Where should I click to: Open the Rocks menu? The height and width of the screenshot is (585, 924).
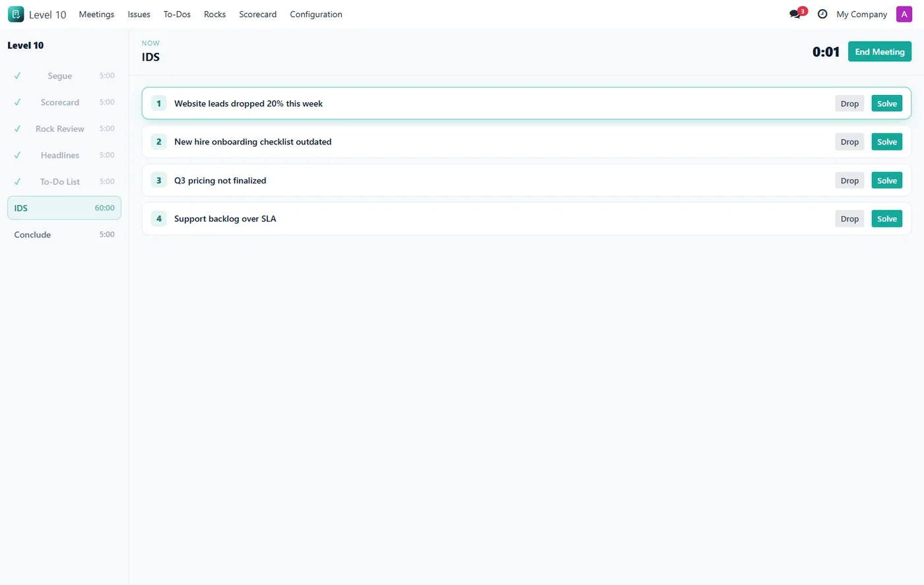214,14
